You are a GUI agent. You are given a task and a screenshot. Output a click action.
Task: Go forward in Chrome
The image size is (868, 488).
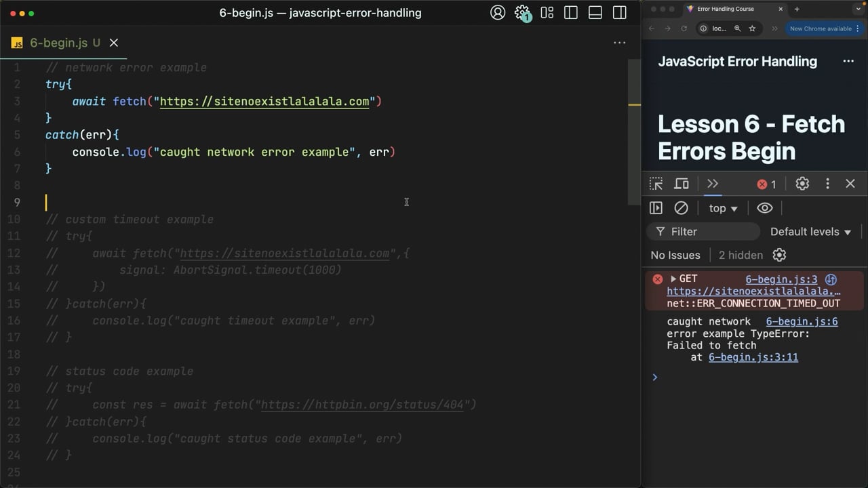point(668,28)
